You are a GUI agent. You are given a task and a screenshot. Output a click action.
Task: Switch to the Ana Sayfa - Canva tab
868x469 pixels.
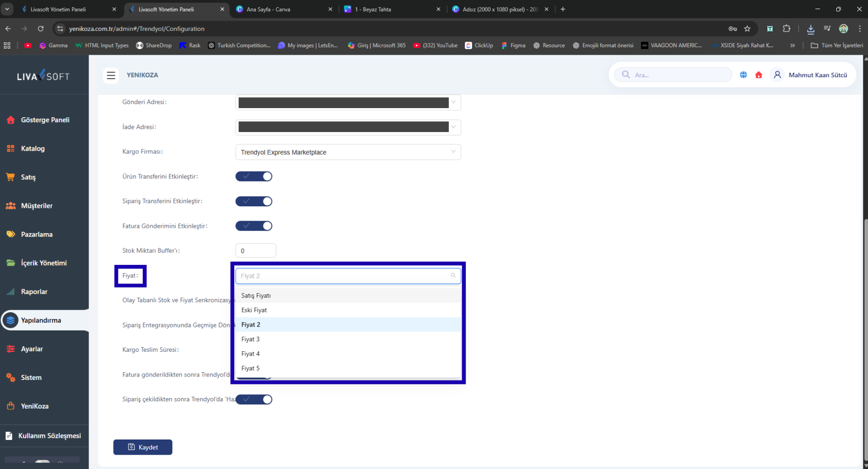coord(268,9)
